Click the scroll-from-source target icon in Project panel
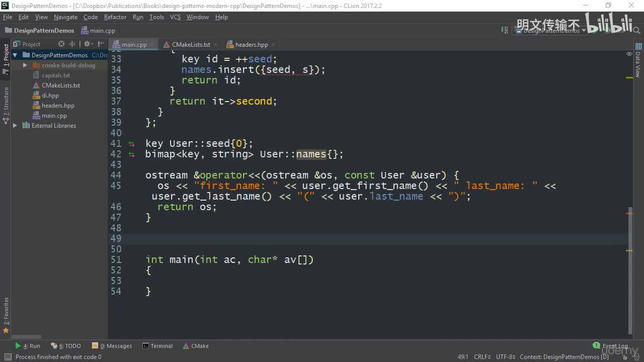 click(61, 44)
